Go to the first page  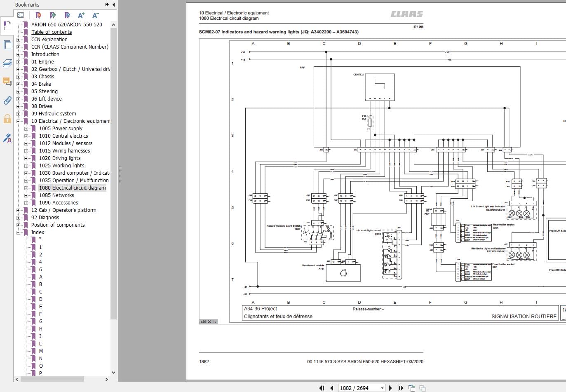(x=322, y=388)
